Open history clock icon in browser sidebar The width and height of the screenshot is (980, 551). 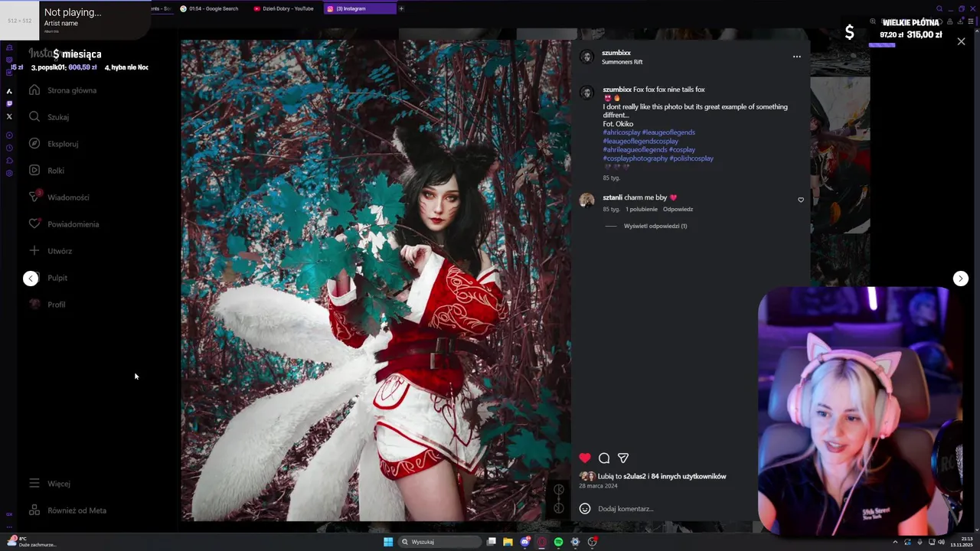(x=9, y=148)
